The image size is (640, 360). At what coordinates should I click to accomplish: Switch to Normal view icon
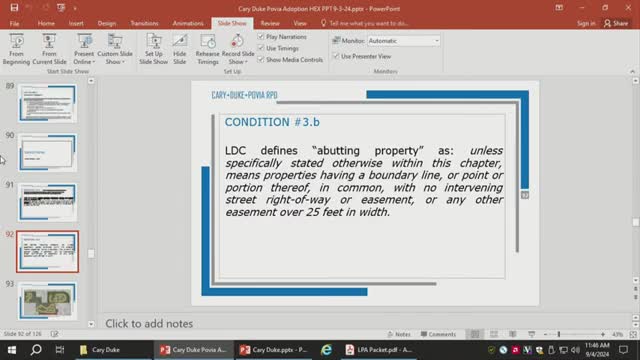pyautogui.click(x=475, y=334)
